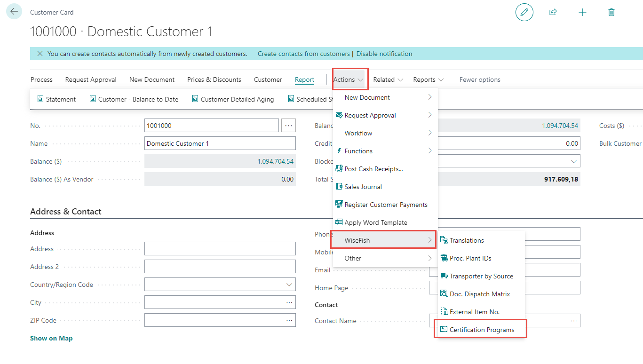Dismiss the notification with X icon
Screen dimensions: 643x364
40,54
